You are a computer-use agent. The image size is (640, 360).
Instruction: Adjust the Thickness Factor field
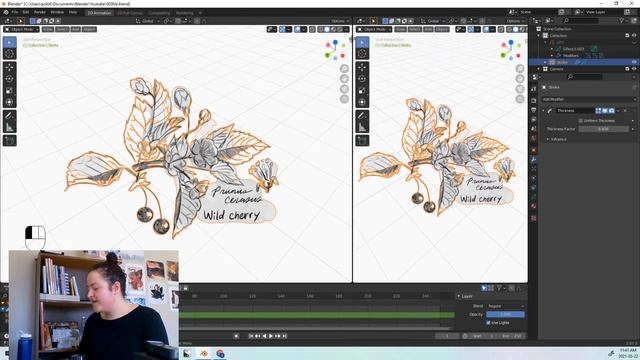[x=604, y=129]
